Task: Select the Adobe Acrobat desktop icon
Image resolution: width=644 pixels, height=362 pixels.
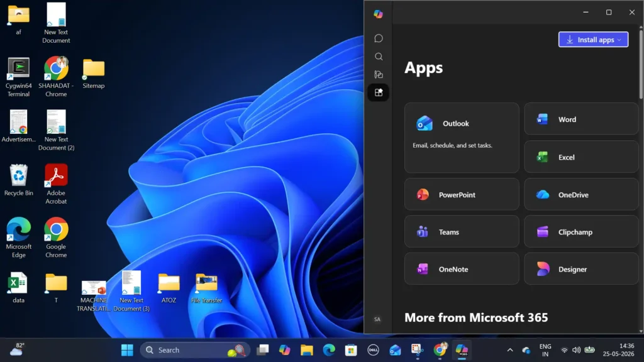Action: tap(56, 184)
